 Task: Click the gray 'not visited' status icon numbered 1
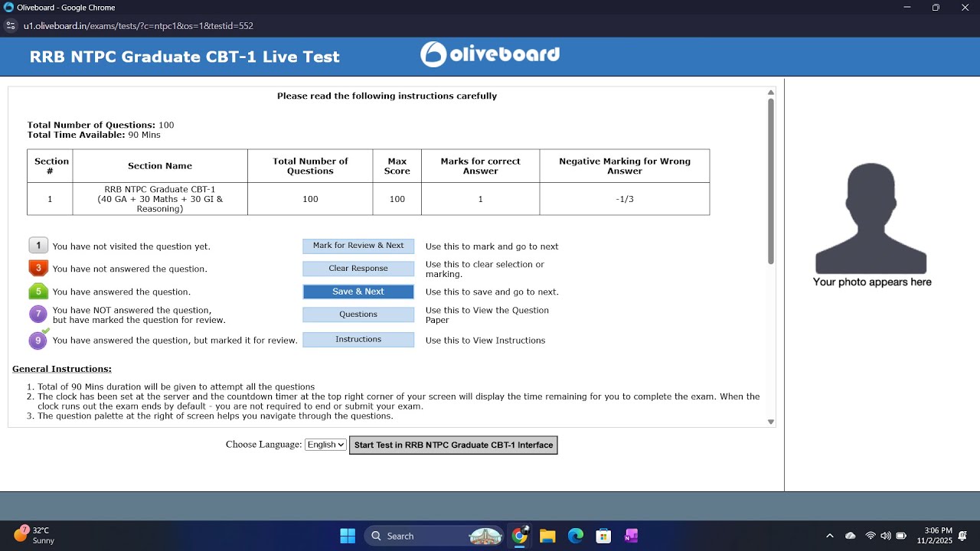coord(38,246)
